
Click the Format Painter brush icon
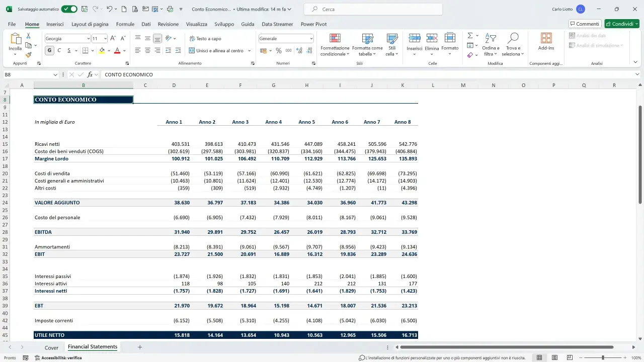pos(29,55)
